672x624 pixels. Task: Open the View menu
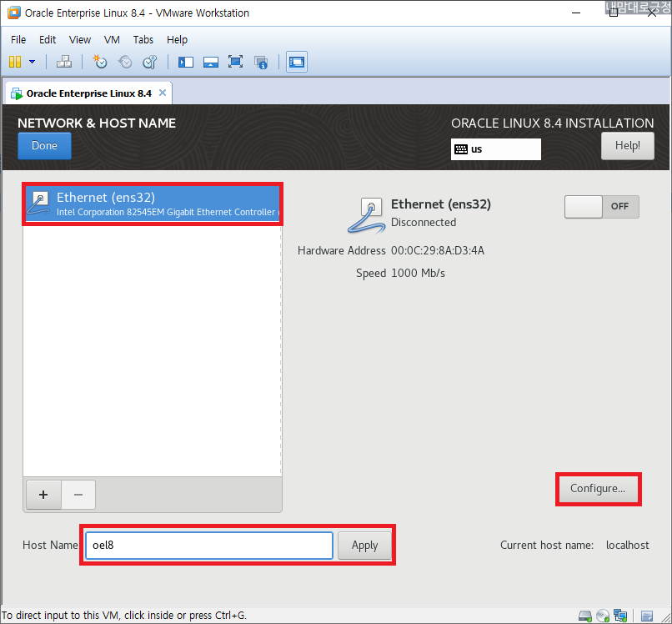(x=80, y=39)
